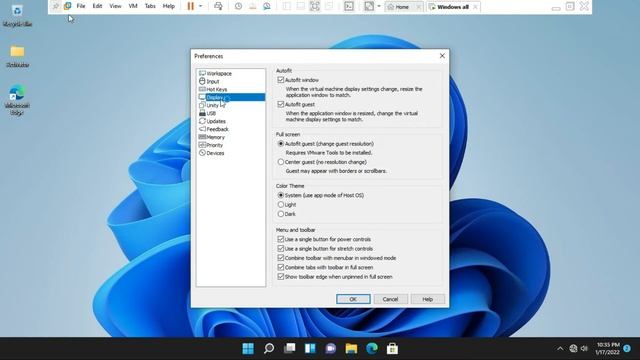Select Unity in preferences list
The width and height of the screenshot is (640, 360).
pyautogui.click(x=231, y=105)
